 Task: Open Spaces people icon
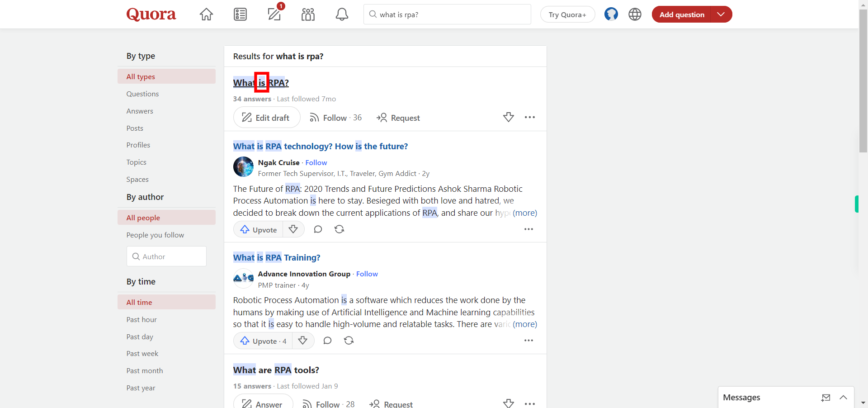pyautogui.click(x=308, y=14)
